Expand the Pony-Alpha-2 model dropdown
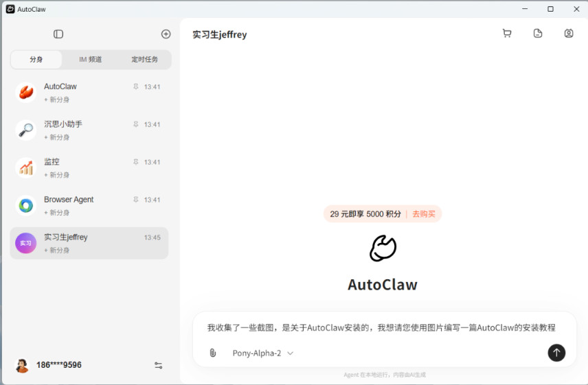This screenshot has height=385, width=588. (x=263, y=353)
